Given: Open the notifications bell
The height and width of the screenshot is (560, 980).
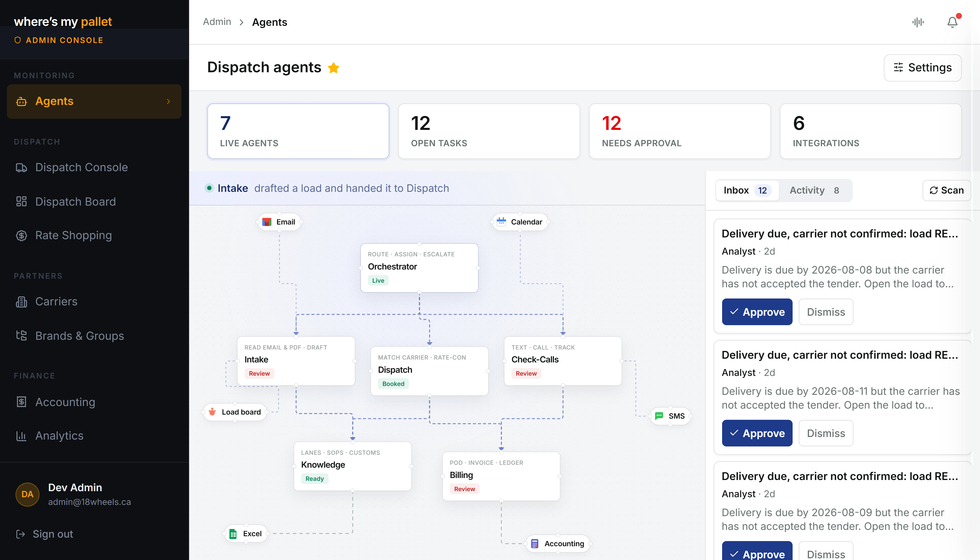Looking at the screenshot, I should [x=952, y=22].
